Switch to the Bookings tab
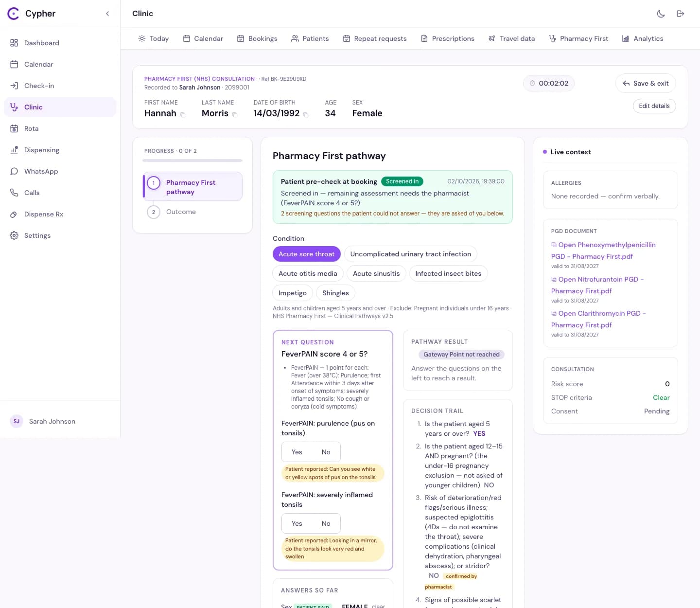Screen dimensions: 700x608 [x=257, y=38]
